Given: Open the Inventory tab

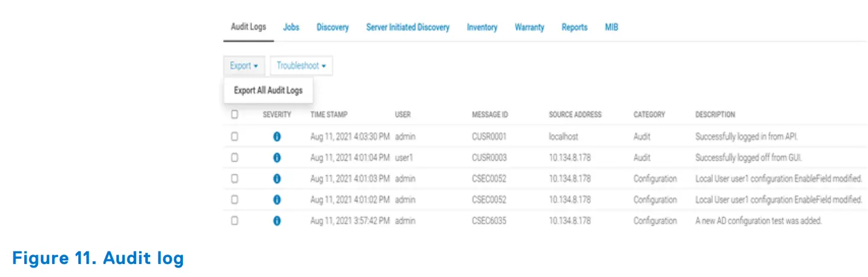Looking at the screenshot, I should 482,27.
